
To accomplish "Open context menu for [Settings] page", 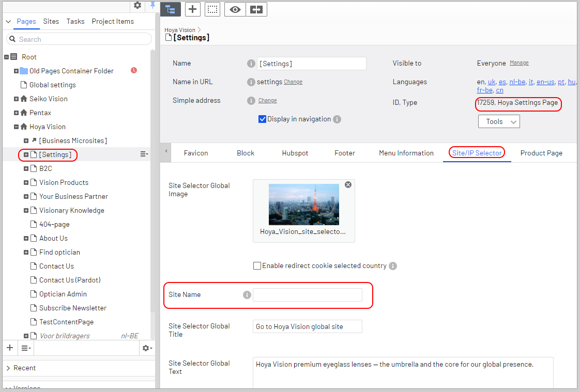I will pyautogui.click(x=144, y=154).
